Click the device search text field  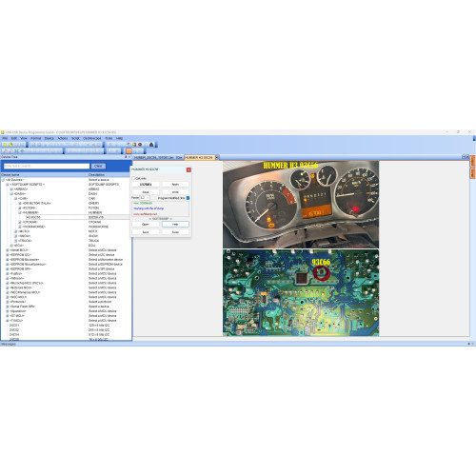(x=47, y=166)
